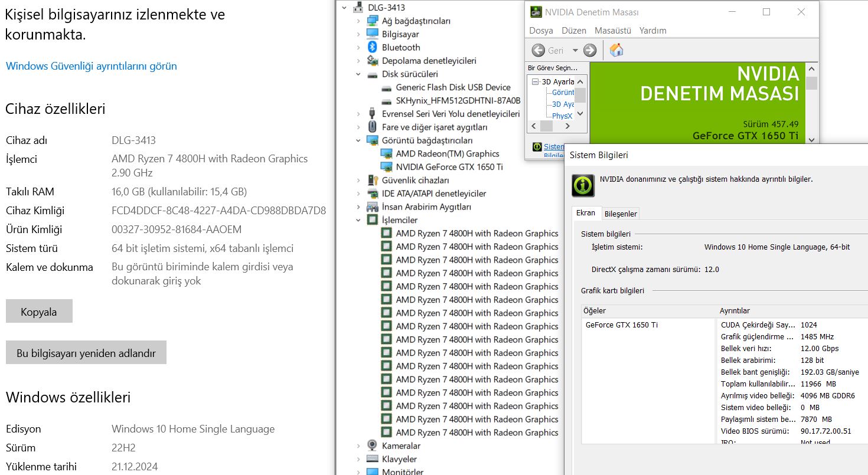Click the İşlemciler processor category icon
This screenshot has width=868, height=475.
[x=372, y=220]
